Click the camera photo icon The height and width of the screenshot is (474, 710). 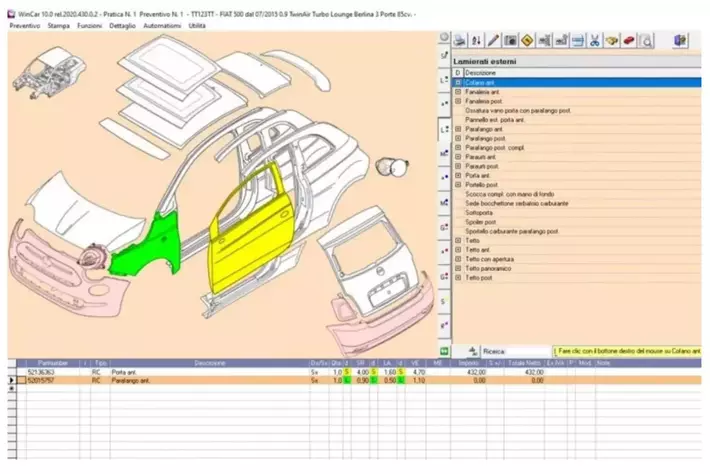(x=510, y=41)
